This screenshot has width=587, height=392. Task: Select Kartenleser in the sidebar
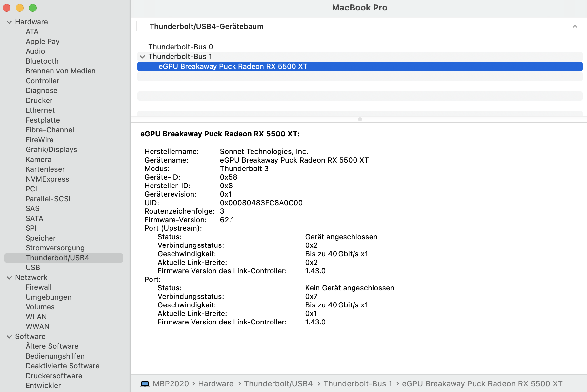[x=45, y=169]
